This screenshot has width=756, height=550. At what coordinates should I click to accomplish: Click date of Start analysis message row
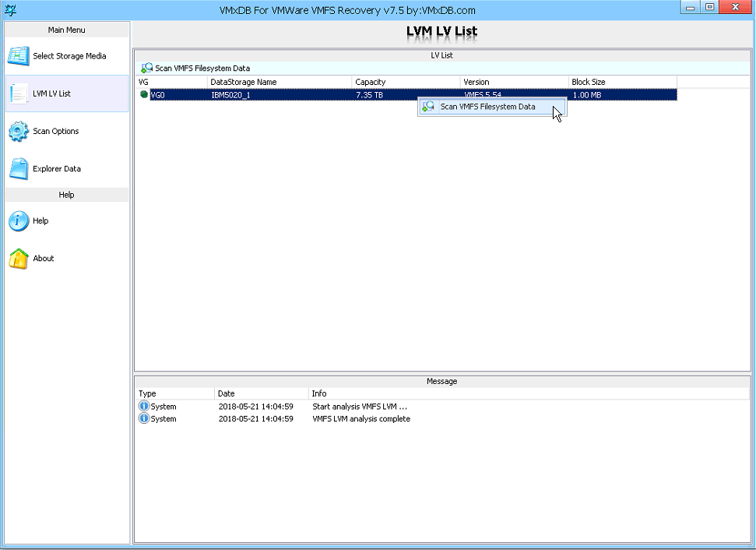[255, 406]
